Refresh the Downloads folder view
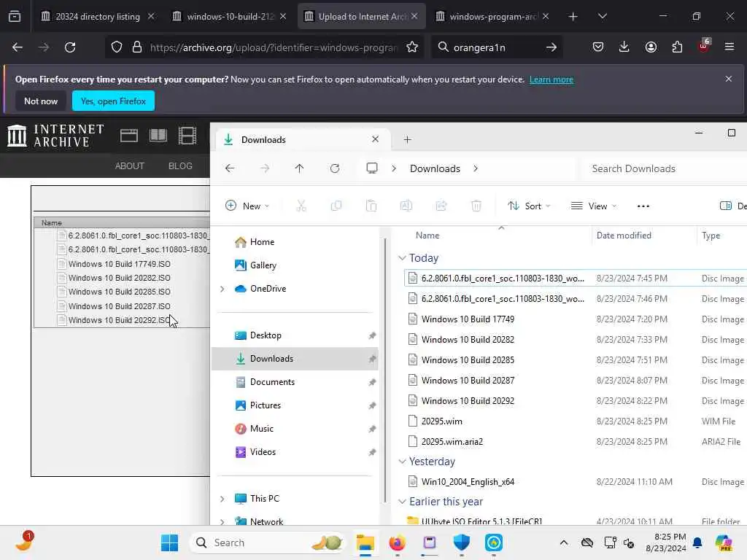 [x=335, y=168]
